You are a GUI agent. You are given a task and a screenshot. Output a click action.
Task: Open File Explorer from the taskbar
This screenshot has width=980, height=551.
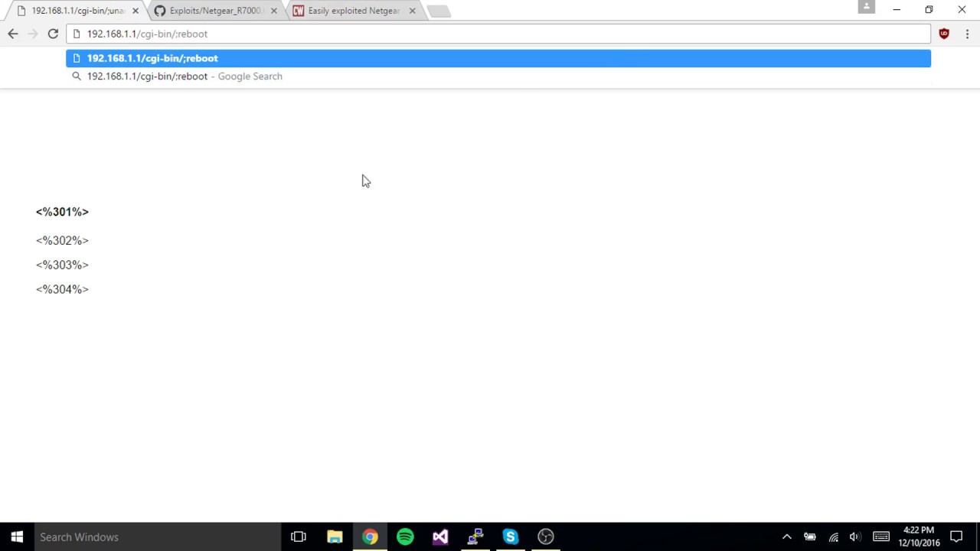(335, 536)
